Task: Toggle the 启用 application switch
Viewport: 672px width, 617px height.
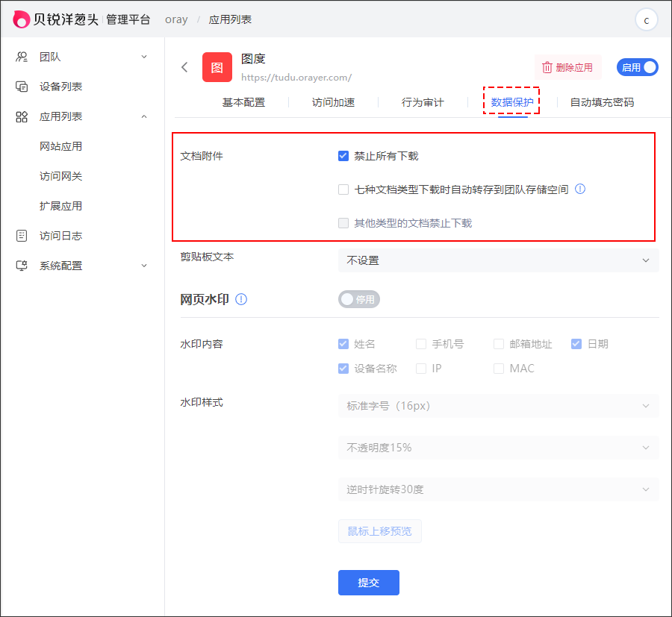Action: click(637, 67)
